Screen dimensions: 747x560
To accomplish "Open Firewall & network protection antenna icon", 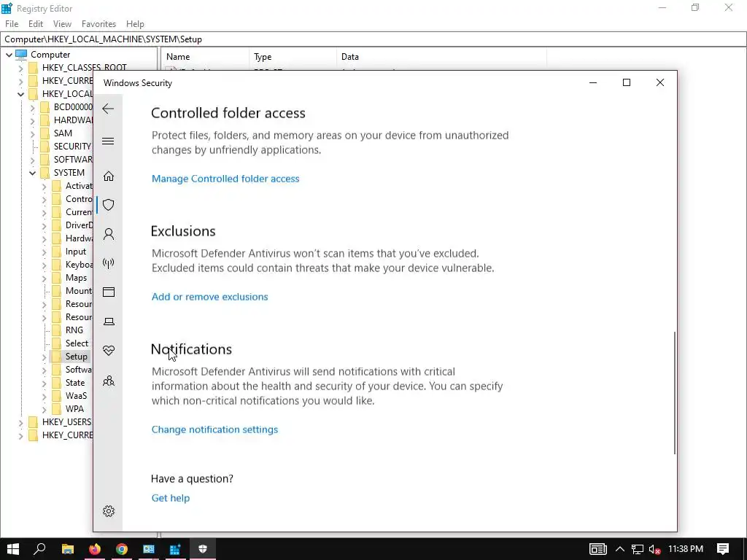I will pos(109,262).
